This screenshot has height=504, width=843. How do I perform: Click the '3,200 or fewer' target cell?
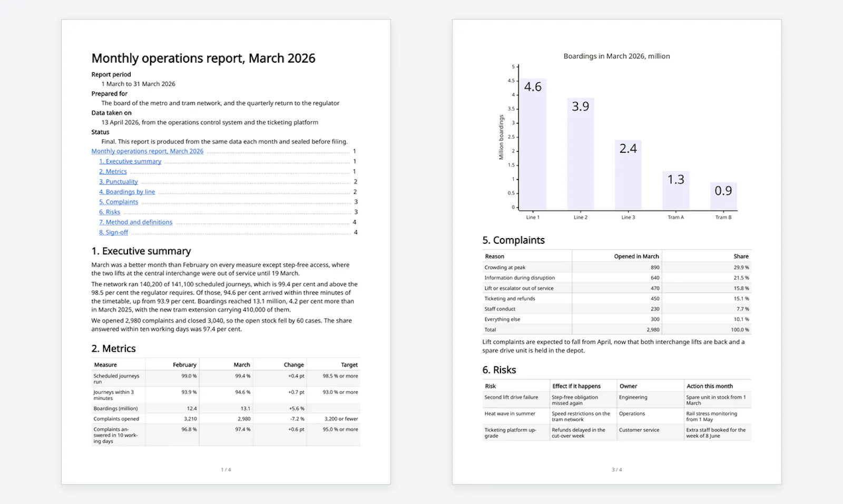point(341,419)
